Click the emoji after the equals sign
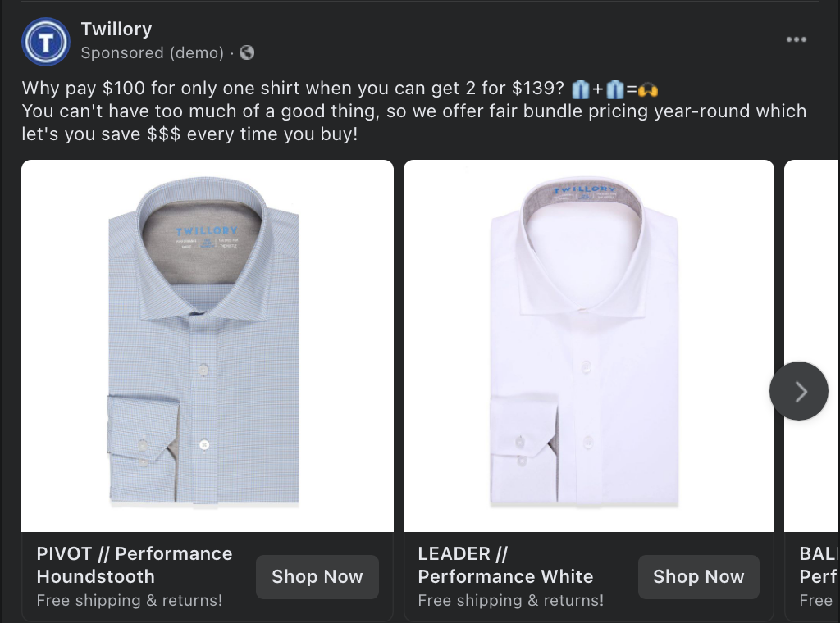The image size is (840, 623). click(x=648, y=89)
